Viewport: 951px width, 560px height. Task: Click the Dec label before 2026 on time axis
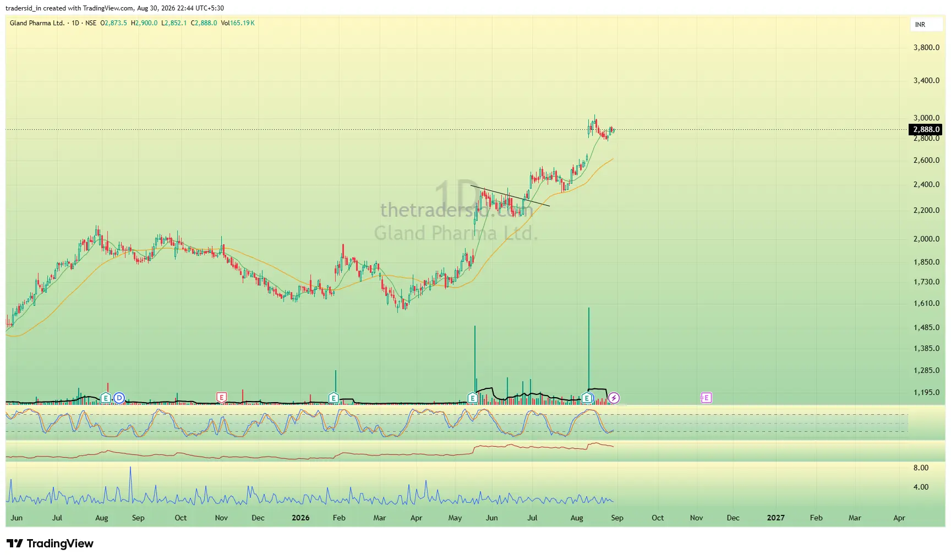click(x=258, y=518)
